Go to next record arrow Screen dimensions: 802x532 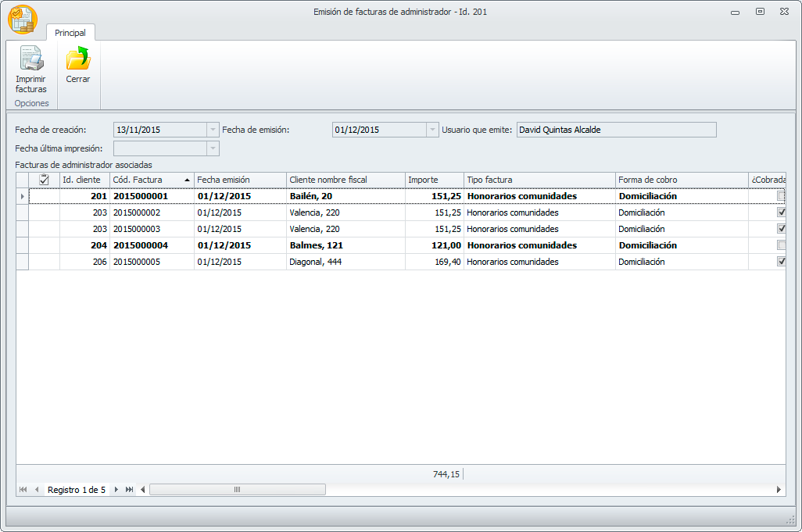coord(116,490)
